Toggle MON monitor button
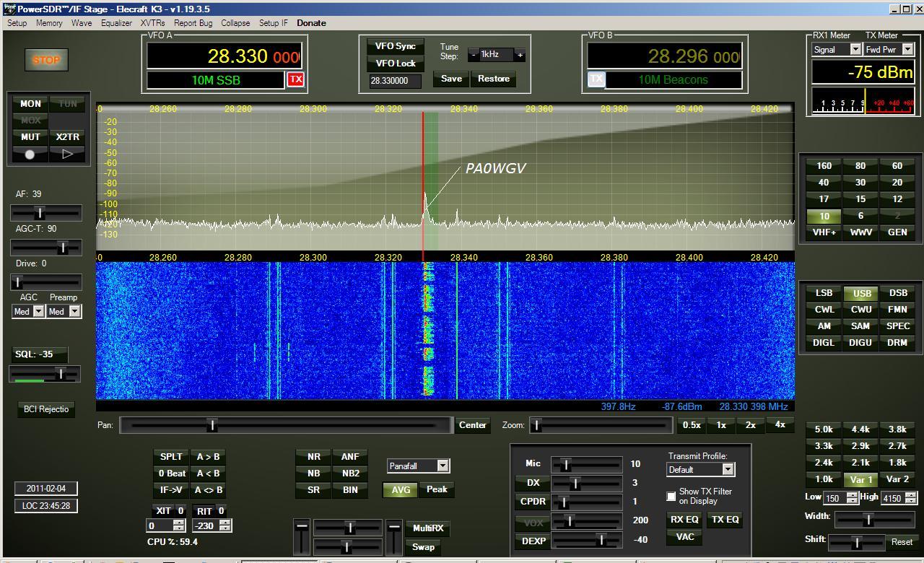Image resolution: width=924 pixels, height=563 pixels. pos(30,104)
